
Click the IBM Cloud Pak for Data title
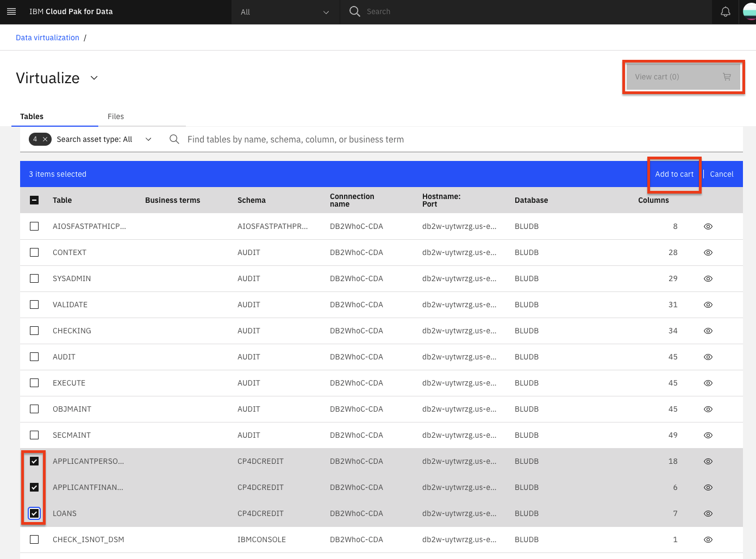tap(71, 11)
